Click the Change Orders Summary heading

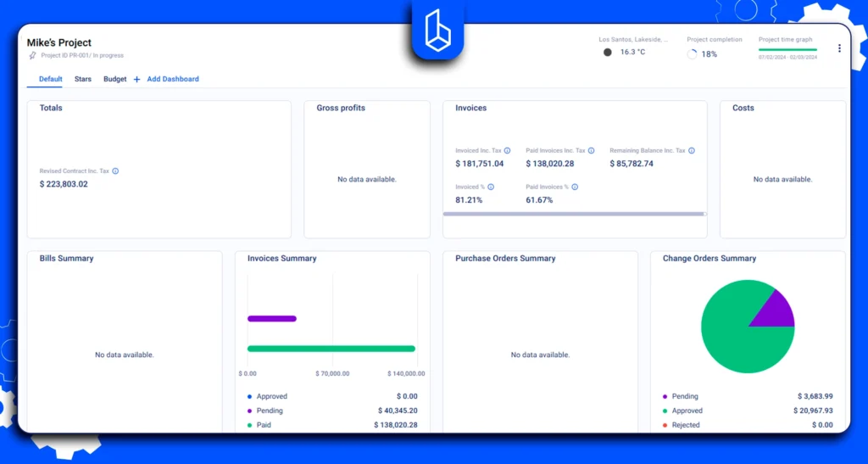point(709,259)
